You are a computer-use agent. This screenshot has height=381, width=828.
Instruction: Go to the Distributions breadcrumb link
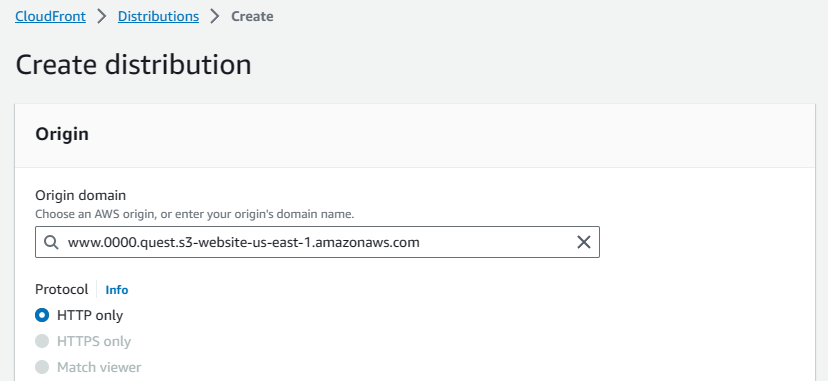[158, 16]
